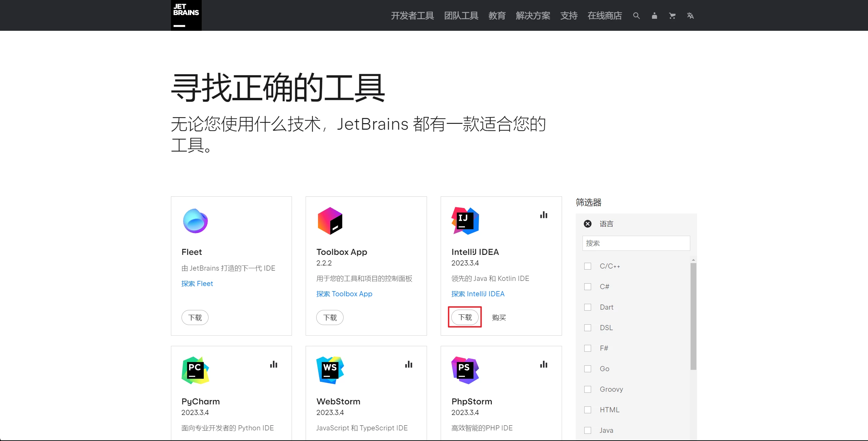Screen dimensions: 868x441
Task: Click the language filter 搜索 field
Action: [x=636, y=243]
